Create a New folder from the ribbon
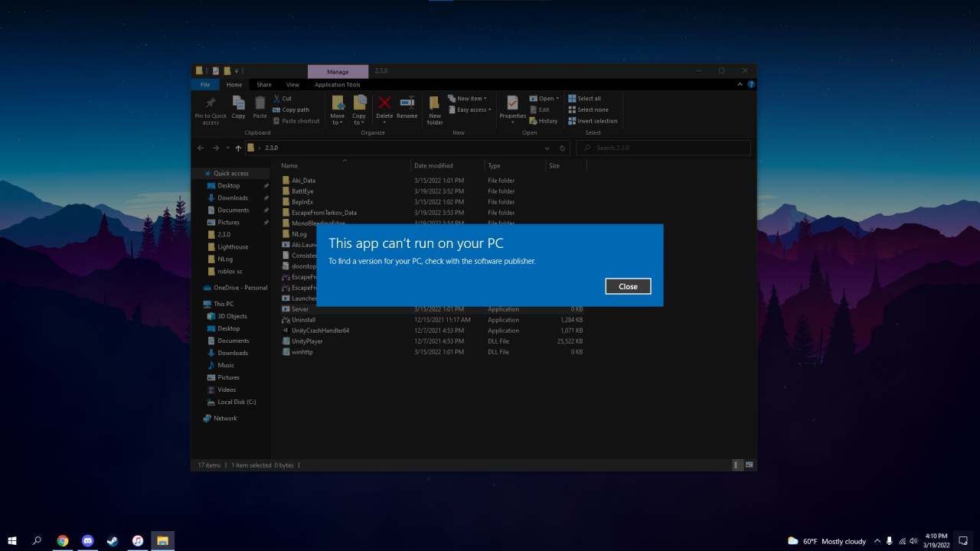Viewport: 980px width, 551px height. [435, 109]
